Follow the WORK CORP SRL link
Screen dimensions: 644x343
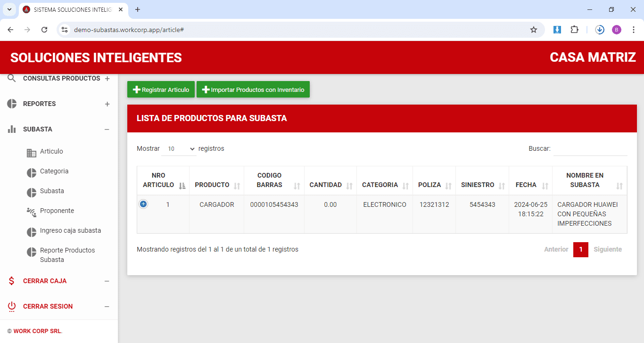coord(37,331)
